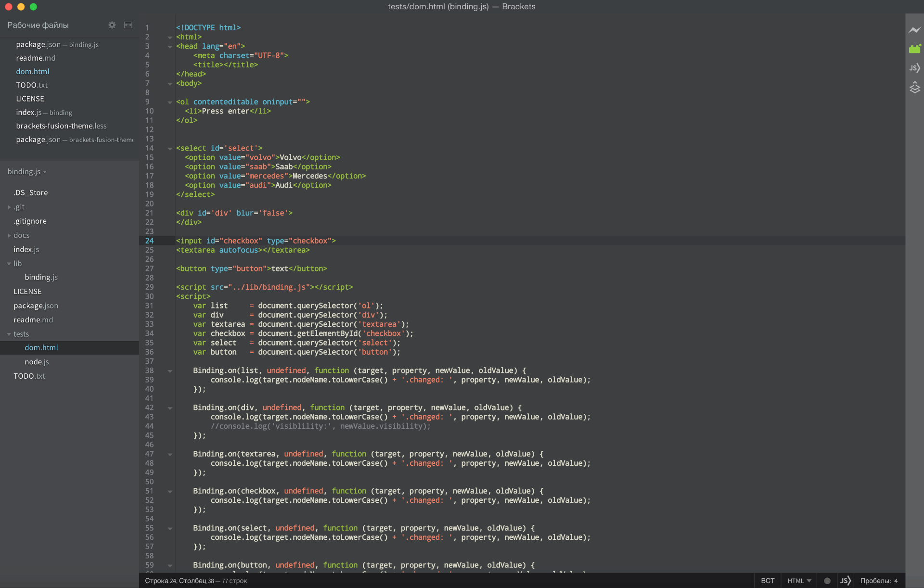Open Live Preview lightning icon
Image resolution: width=924 pixels, height=588 pixels.
pyautogui.click(x=914, y=30)
